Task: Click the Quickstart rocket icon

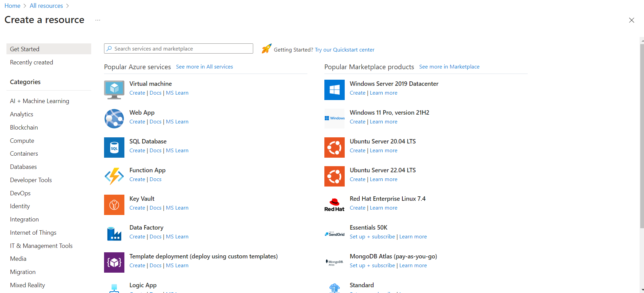Action: coord(267,49)
